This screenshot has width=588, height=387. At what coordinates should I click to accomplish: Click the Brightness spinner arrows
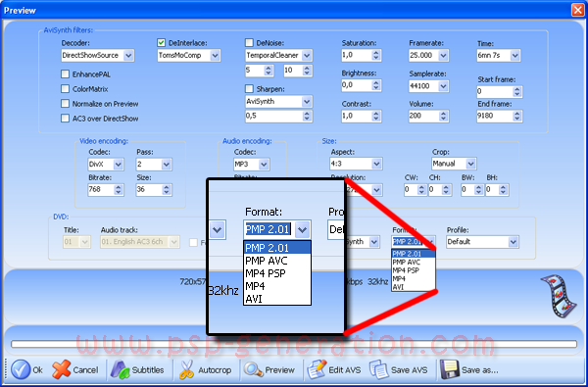click(376, 85)
